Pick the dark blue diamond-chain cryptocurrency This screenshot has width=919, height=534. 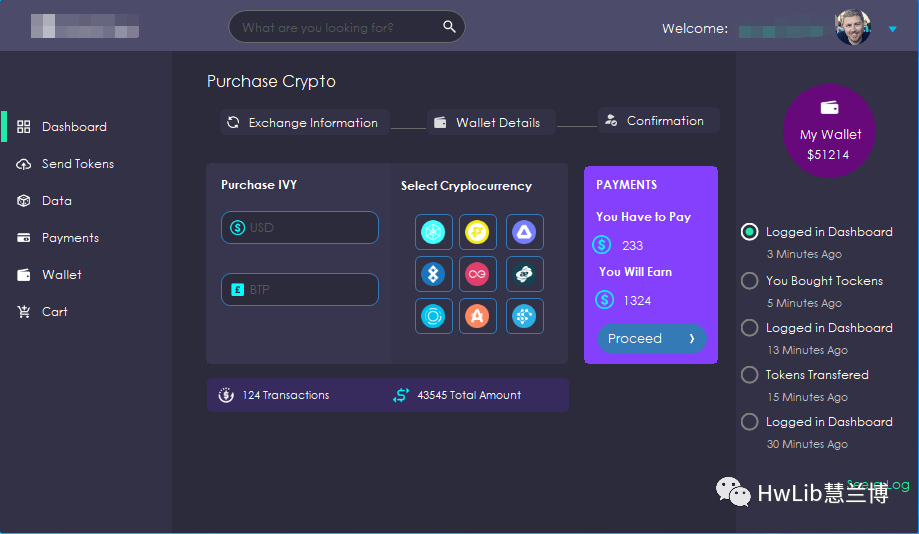pos(433,274)
